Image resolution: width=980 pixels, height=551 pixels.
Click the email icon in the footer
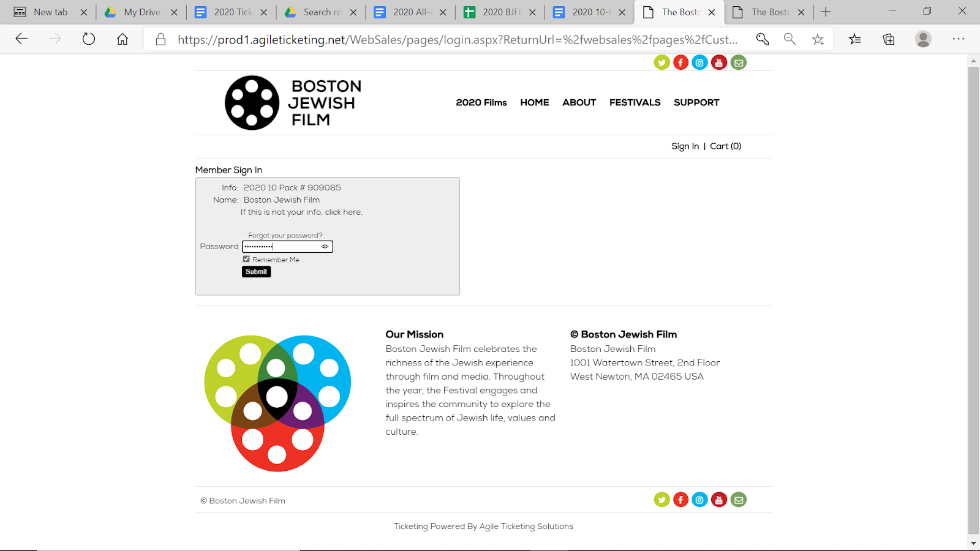pyautogui.click(x=739, y=500)
